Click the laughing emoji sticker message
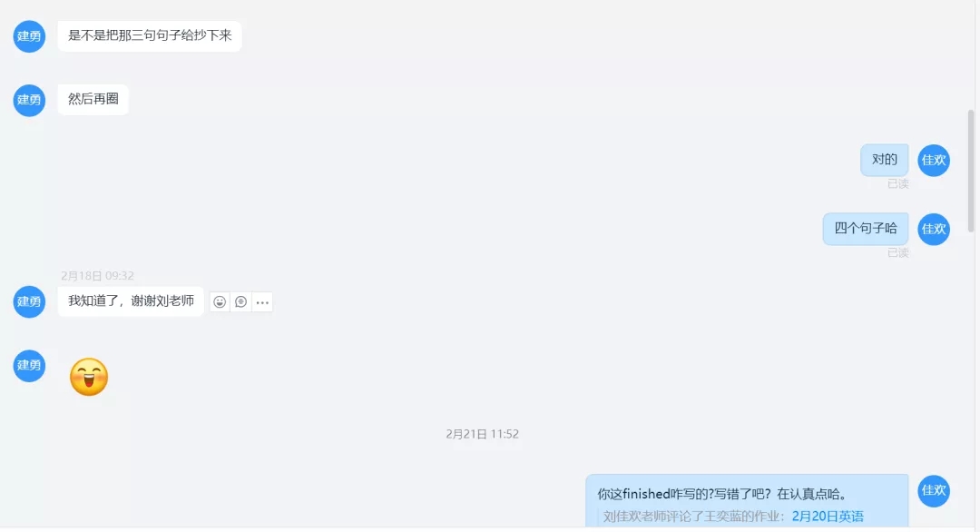Screen dimensions: 980x532 point(89,377)
